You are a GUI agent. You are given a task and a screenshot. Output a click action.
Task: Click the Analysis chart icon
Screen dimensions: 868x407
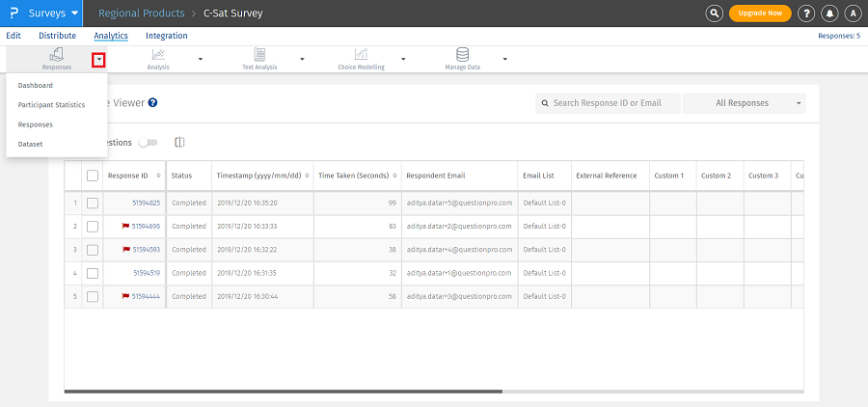(x=158, y=55)
